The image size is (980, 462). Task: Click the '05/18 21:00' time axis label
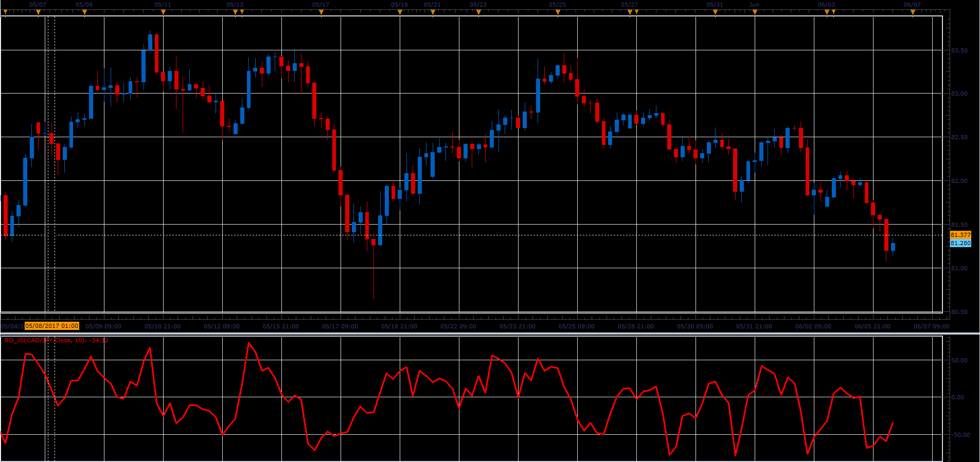coord(399,326)
